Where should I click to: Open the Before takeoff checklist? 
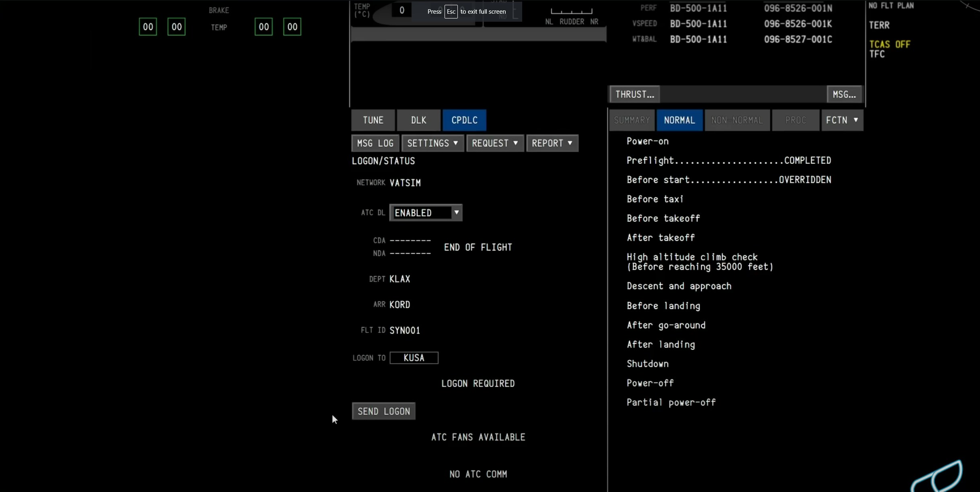point(663,218)
